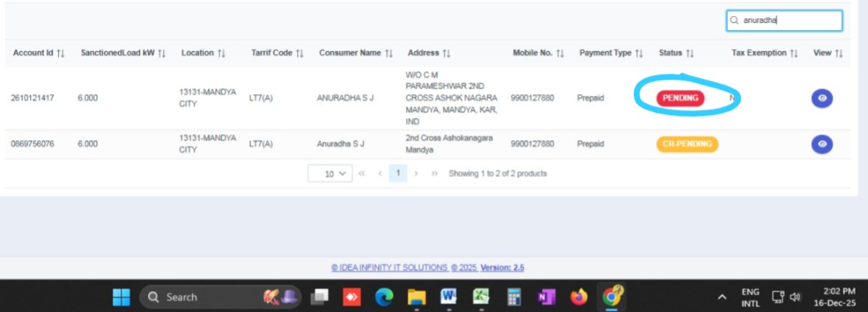Click address 2nd Cross Ashokanagara Mandya
Screen dimensions: 868x312
449,144
